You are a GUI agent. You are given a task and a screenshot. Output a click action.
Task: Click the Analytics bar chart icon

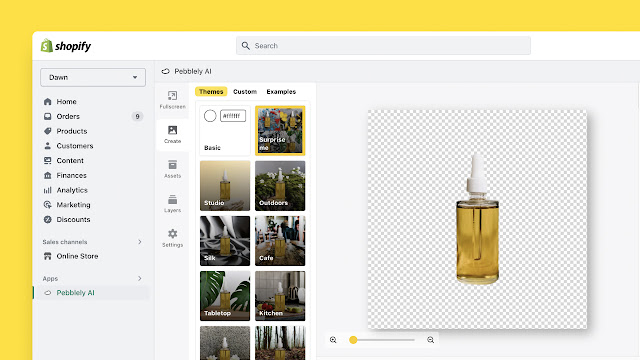(x=48, y=190)
